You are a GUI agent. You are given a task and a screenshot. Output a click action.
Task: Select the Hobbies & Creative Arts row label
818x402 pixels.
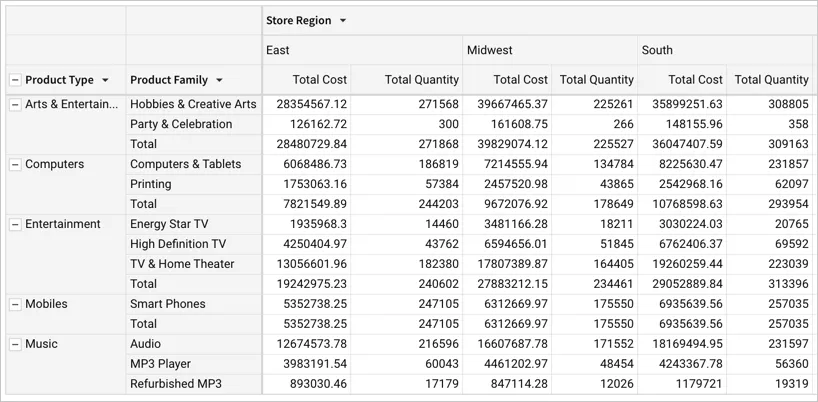click(x=193, y=104)
